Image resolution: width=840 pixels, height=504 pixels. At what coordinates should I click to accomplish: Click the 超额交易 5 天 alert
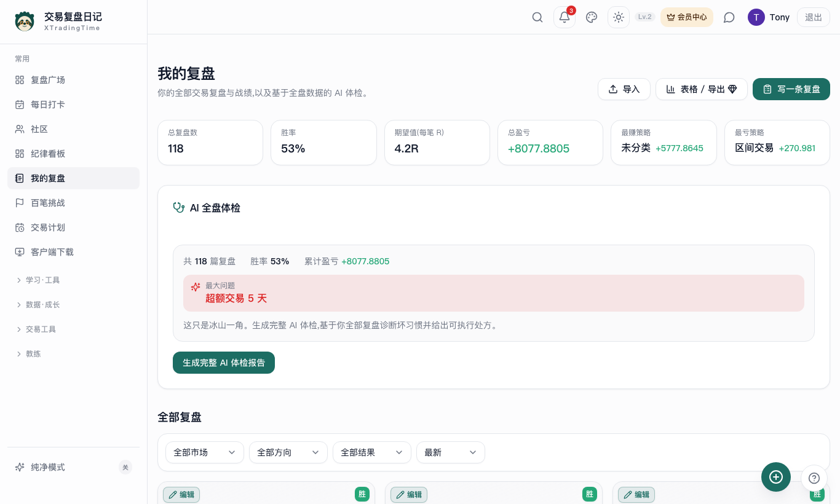tap(494, 293)
